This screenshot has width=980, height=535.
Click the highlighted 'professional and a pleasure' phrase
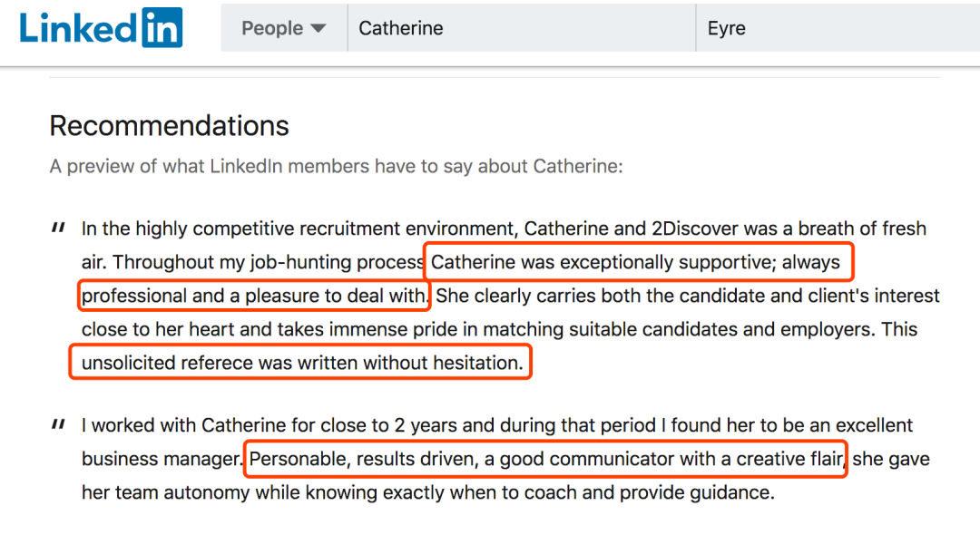[x=254, y=296]
